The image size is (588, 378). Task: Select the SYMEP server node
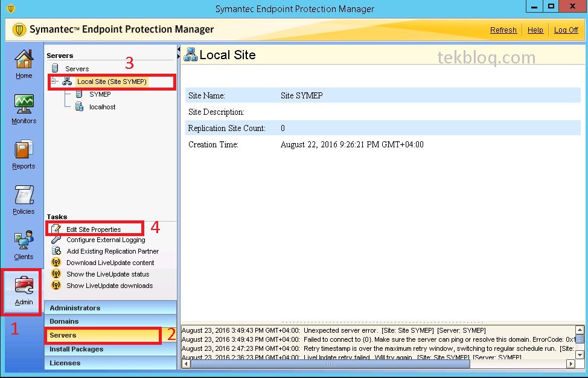(x=100, y=94)
